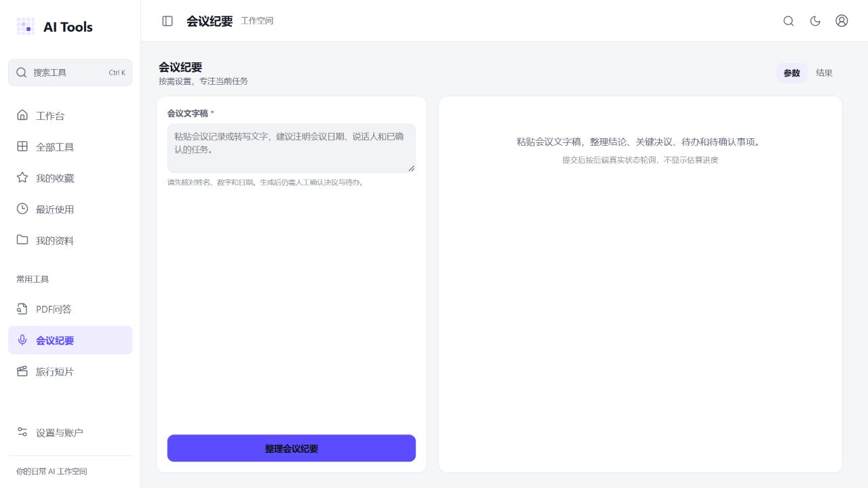The image size is (868, 488).
Task: Click the home icon beside 工作台
Action: 22,115
